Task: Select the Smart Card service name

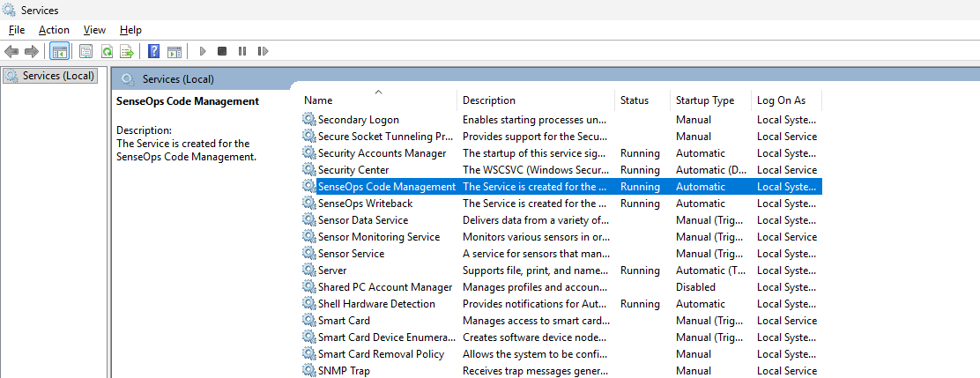Action: click(344, 321)
